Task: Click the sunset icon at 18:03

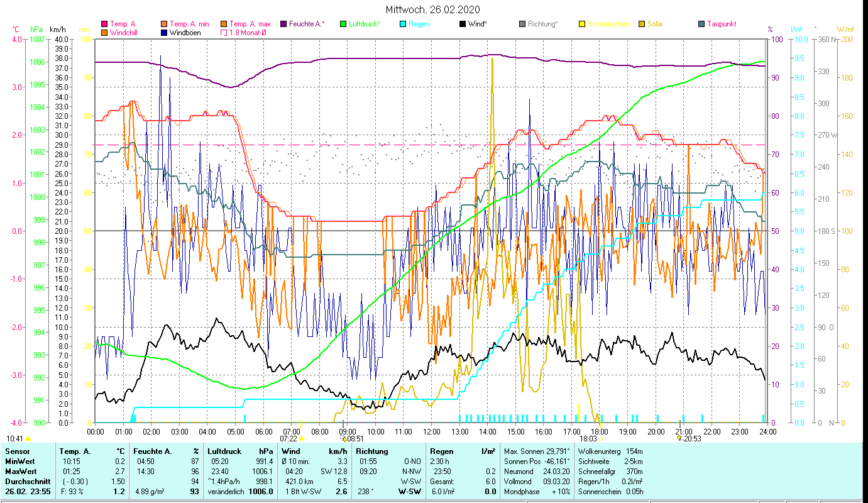Action: 602,439
